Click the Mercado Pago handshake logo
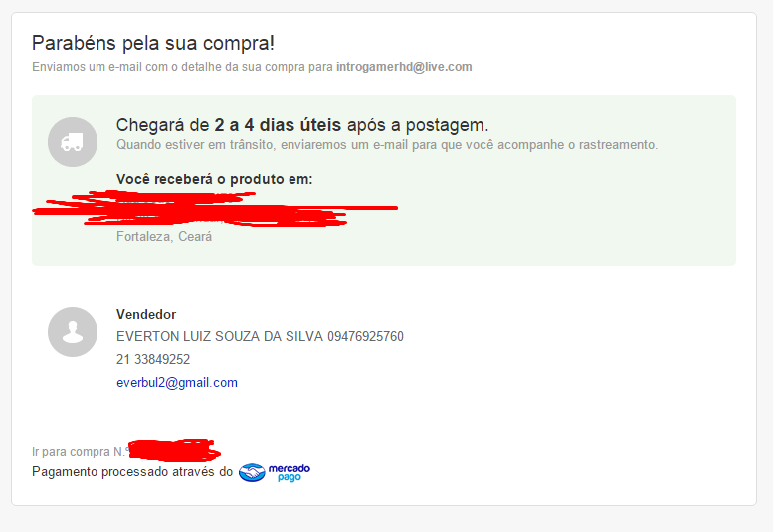The width and height of the screenshot is (773, 532). [x=252, y=473]
